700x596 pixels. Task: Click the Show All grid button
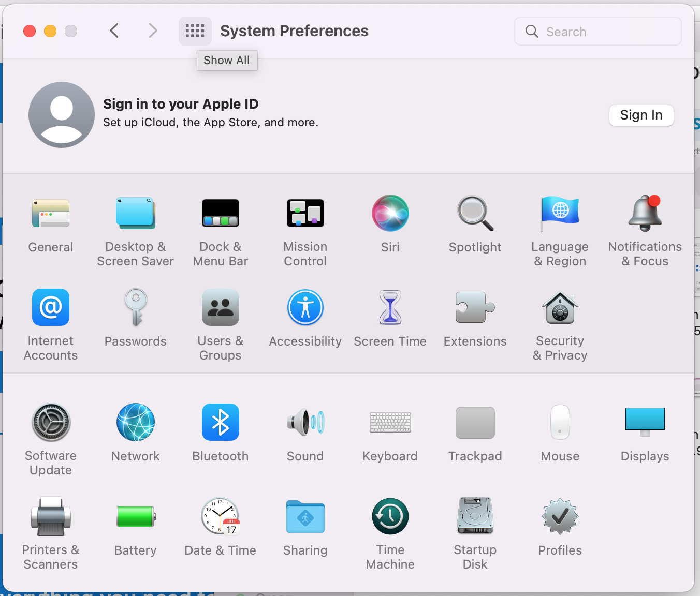point(195,31)
